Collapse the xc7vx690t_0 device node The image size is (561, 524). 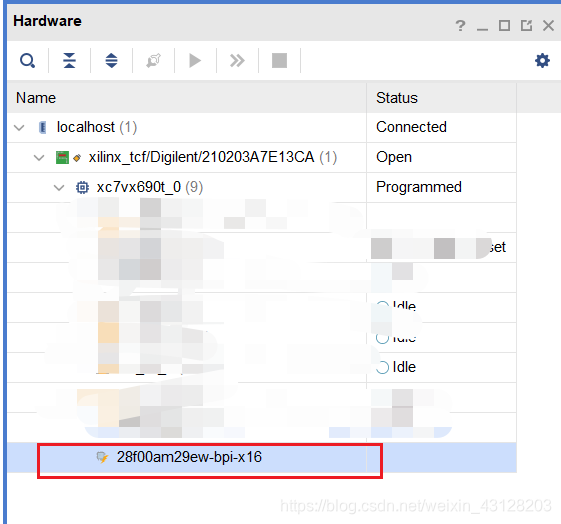59,187
